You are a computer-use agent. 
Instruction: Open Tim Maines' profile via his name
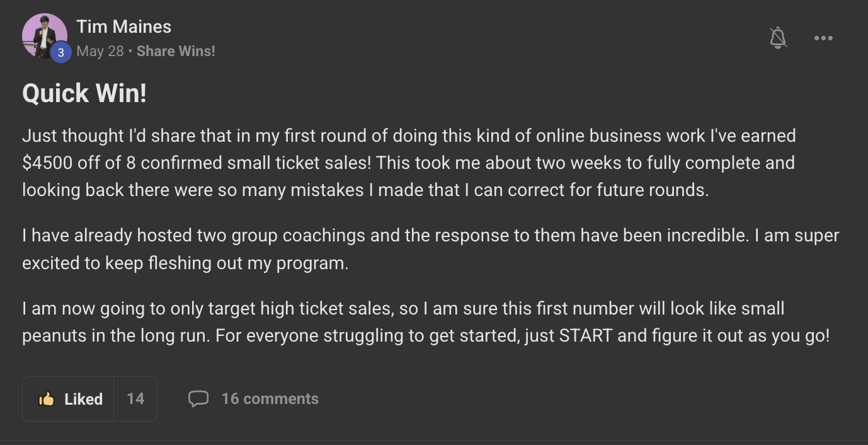pos(123,26)
